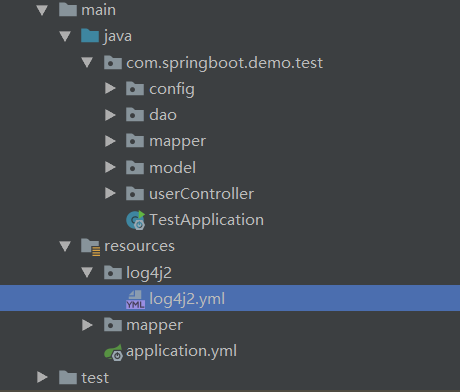Click the test folder icon
The height and width of the screenshot is (392, 460).
pyautogui.click(x=68, y=377)
